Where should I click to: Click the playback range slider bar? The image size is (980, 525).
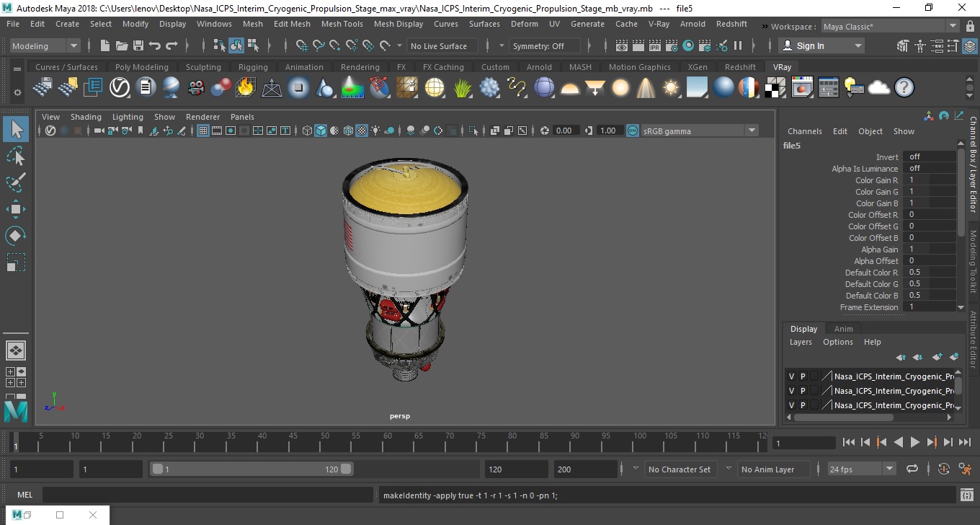coord(251,469)
